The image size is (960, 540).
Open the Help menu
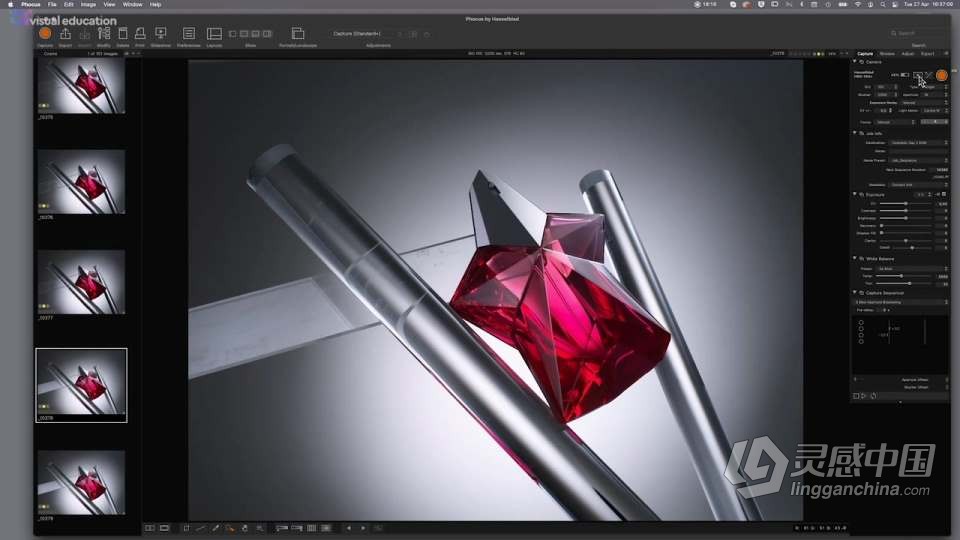pyautogui.click(x=156, y=4)
